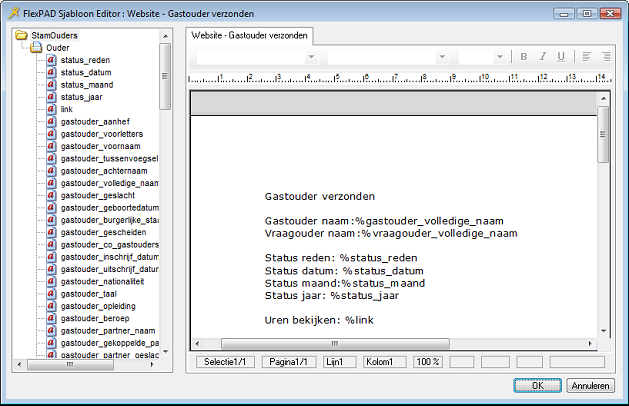629x406 pixels.
Task: Click the 100 % zoom status field
Action: 428,362
